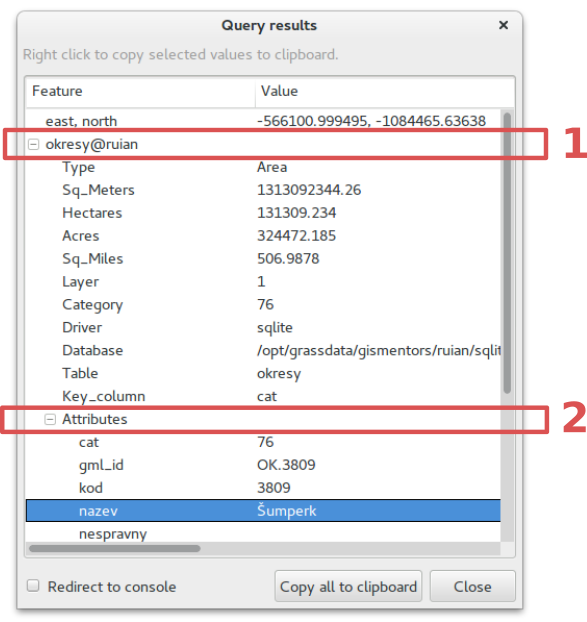The width and height of the screenshot is (587, 622).
Task: Select the nespravny attribute row
Action: [263, 534]
